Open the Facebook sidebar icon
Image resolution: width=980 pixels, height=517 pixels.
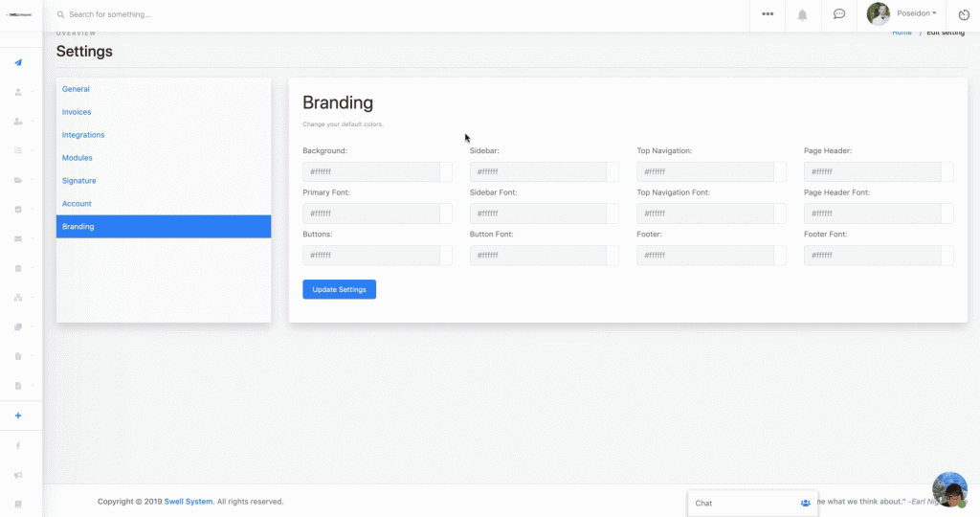point(18,446)
